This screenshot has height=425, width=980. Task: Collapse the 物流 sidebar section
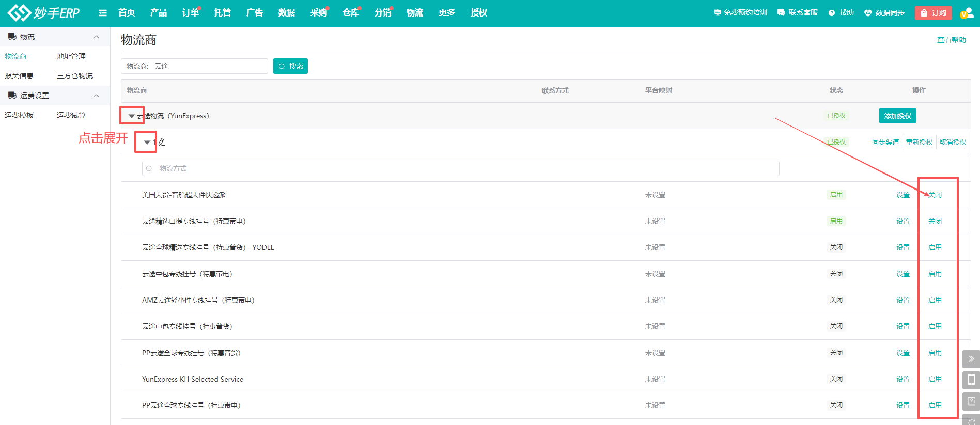(96, 37)
